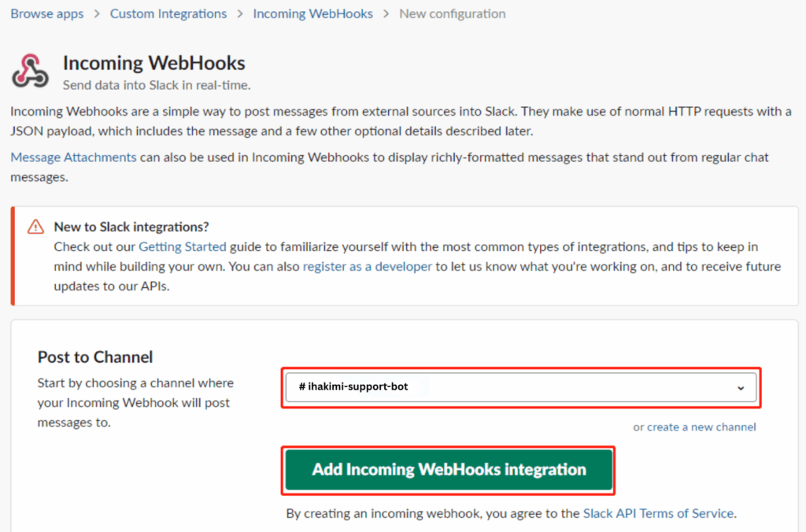Open the Message Attachments link
The image size is (806, 532).
pyautogui.click(x=73, y=157)
